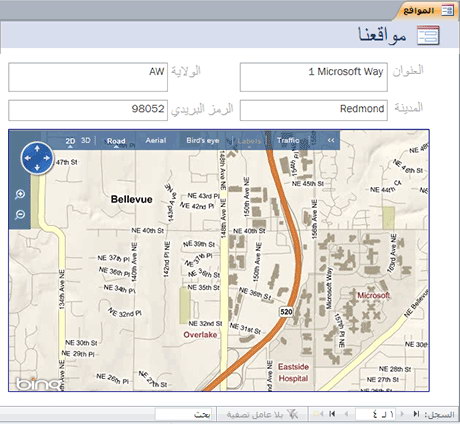The image size is (460, 424).
Task: Click the 142nd Pl NE road label
Action: [x=167, y=260]
